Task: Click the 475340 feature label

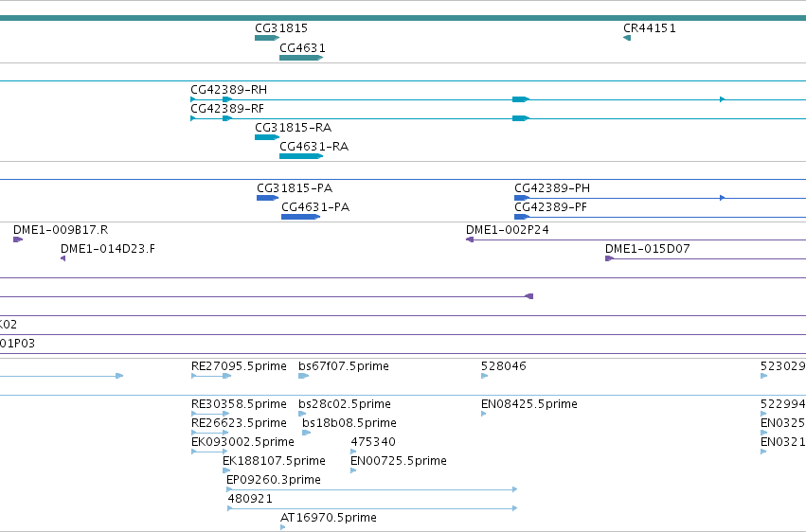Action: [x=373, y=443]
